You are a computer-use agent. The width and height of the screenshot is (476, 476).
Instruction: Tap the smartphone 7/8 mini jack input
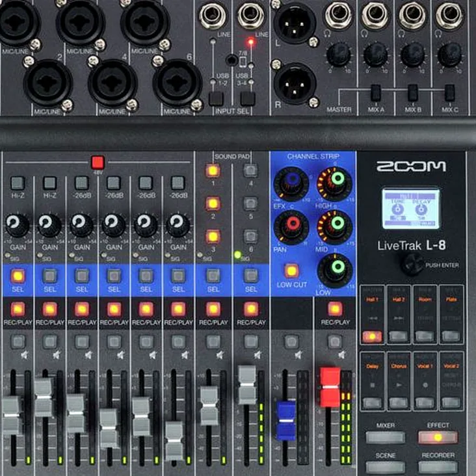click(x=231, y=60)
